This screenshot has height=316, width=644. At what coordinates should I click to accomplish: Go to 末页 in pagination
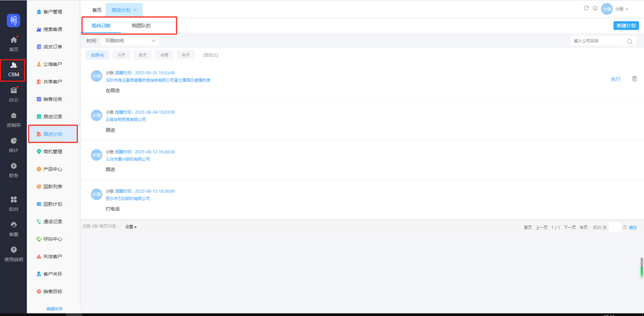583,228
